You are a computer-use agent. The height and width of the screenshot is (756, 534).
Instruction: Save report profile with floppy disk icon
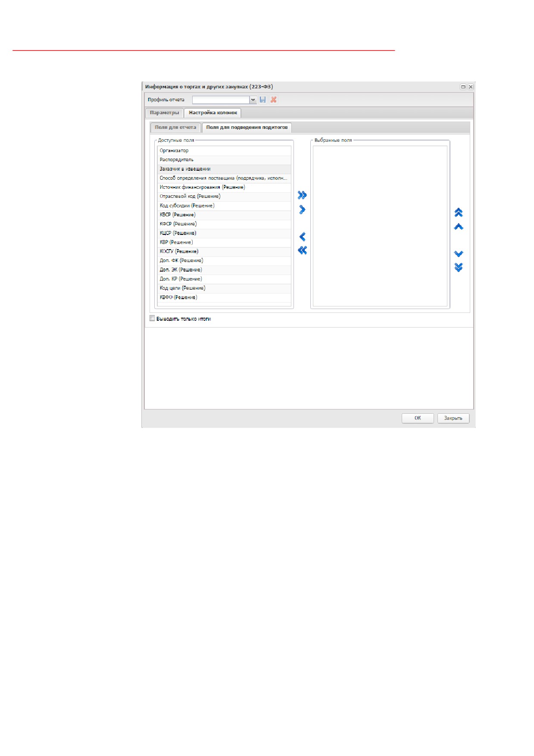(263, 100)
